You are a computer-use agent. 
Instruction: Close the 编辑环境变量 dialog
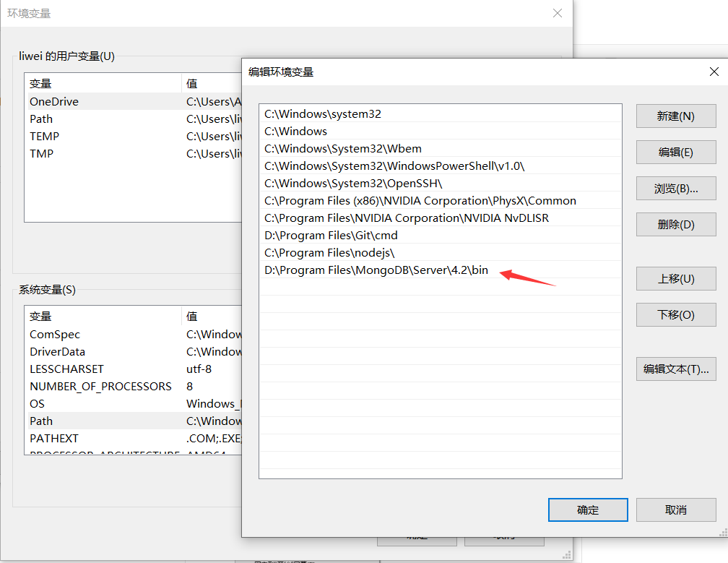tap(714, 72)
